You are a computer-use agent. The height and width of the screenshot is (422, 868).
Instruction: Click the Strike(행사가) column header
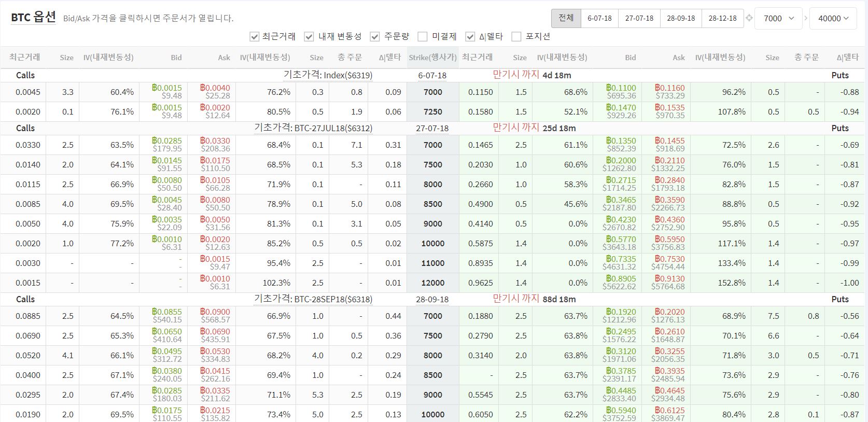tap(432, 58)
